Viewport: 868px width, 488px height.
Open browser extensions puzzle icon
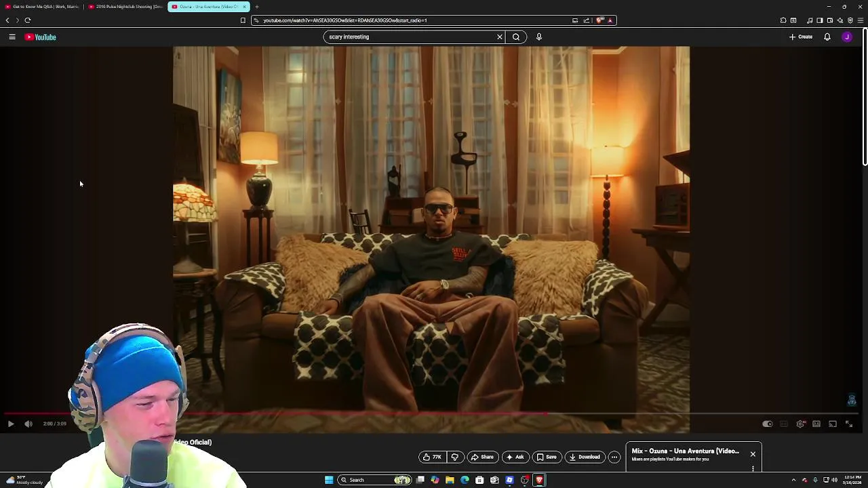pyautogui.click(x=783, y=20)
